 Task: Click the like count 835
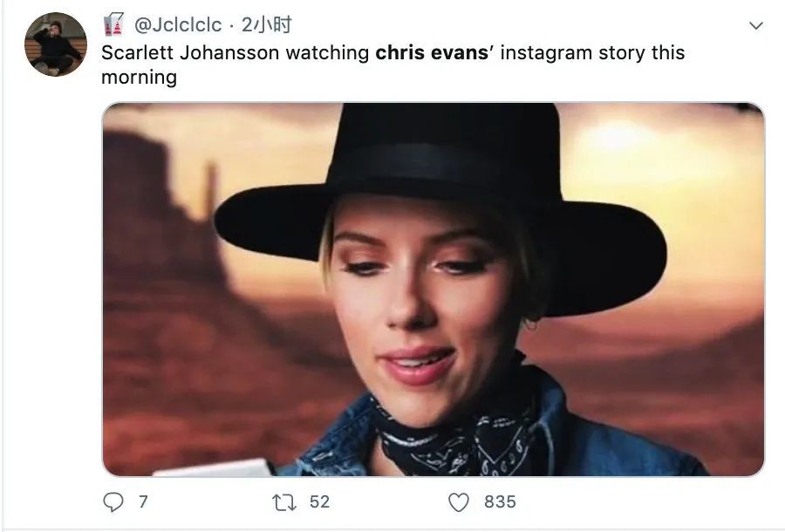(500, 501)
